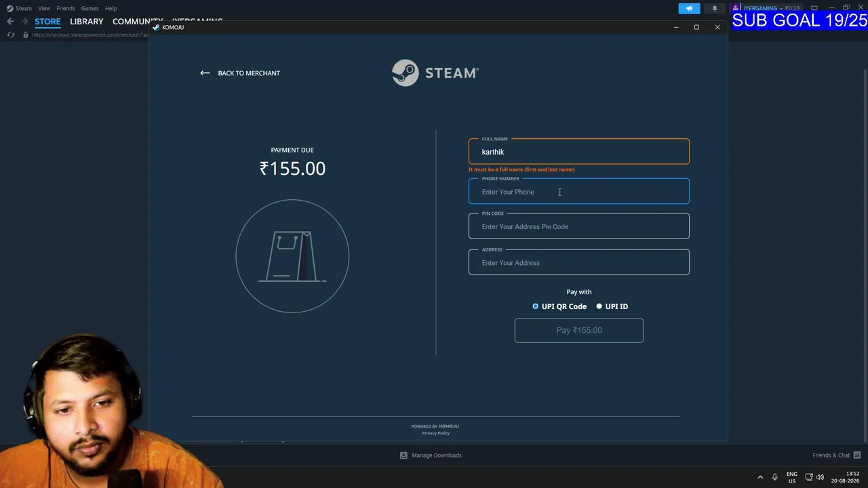868x488 pixels.
Task: Open the Steam menu in the main window
Action: (19, 8)
